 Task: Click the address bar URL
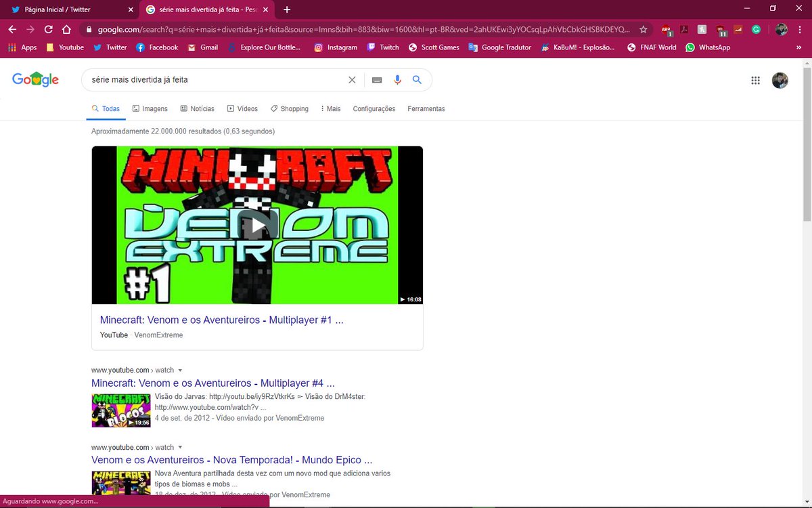click(364, 29)
